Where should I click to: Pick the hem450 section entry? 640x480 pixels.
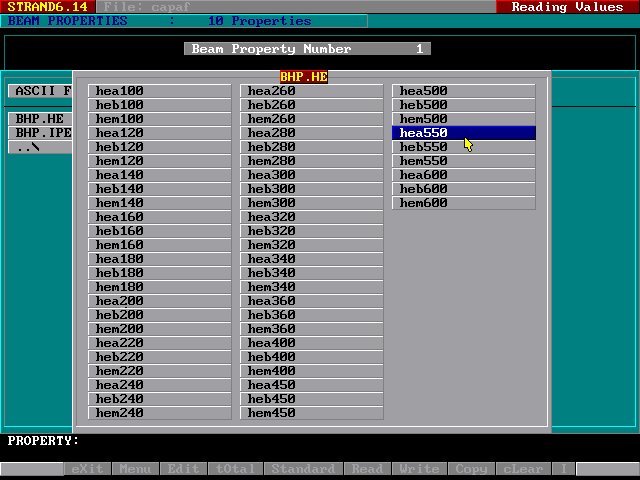tap(311, 413)
